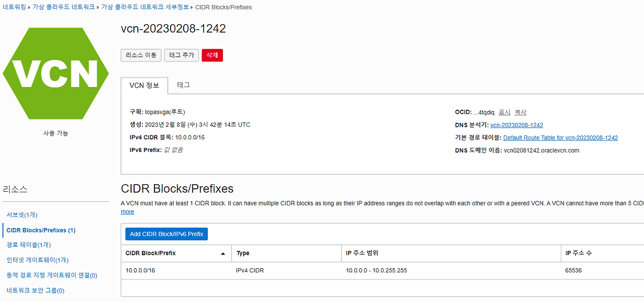Click Add CIDR Block/IPv6 Prefix
Image resolution: width=644 pixels, height=302 pixels.
coord(166,234)
